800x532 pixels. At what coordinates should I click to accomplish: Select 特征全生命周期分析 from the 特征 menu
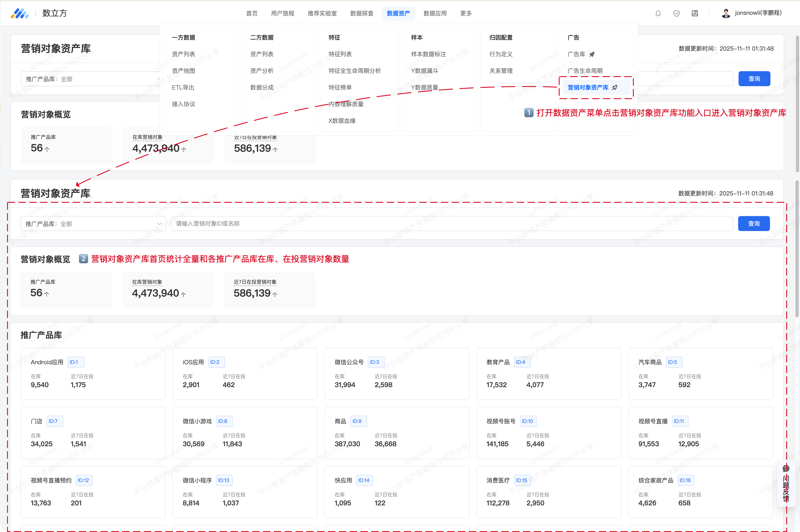[355, 71]
